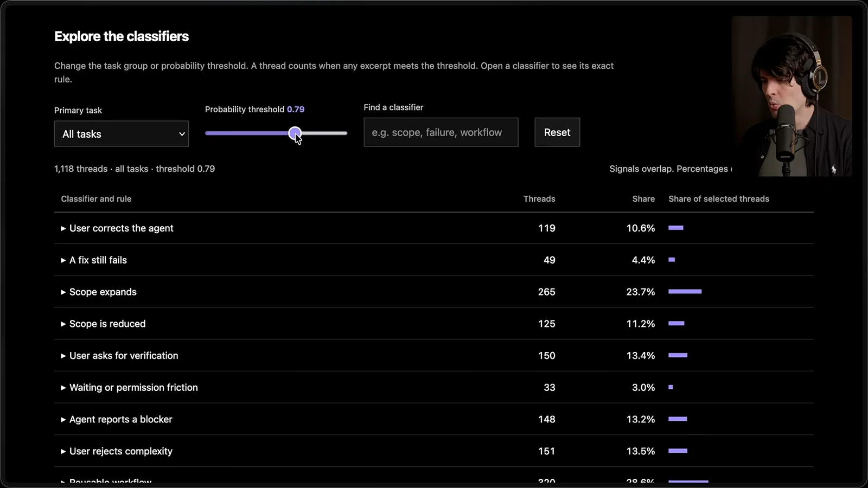Expand the Scope is reduced triangle
Screen dimensions: 868x488
click(63, 324)
